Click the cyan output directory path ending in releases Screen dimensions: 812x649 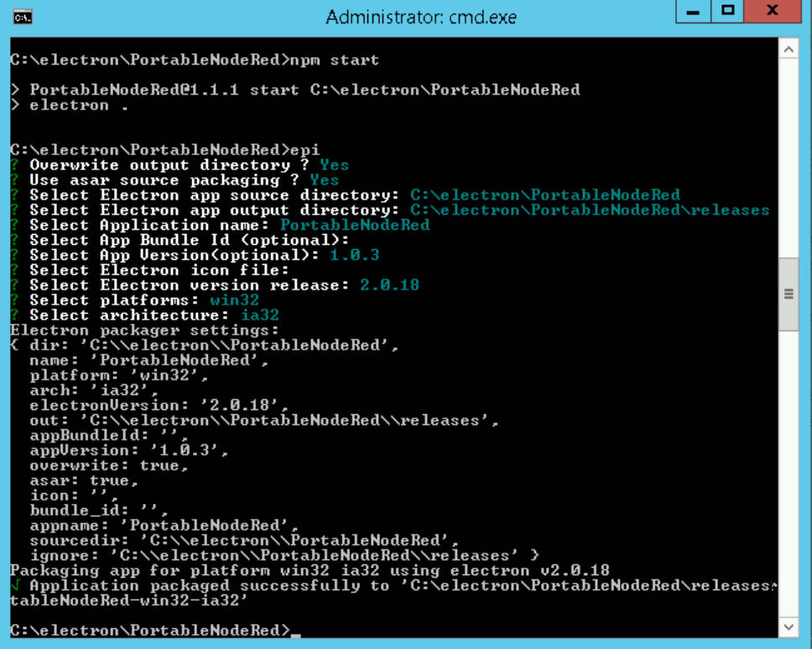click(x=589, y=210)
